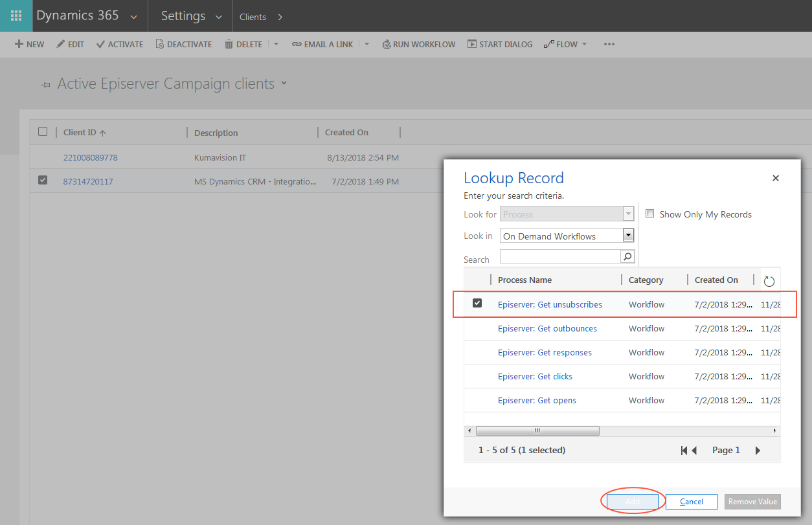Open Episerver: Get responses process link
Image resolution: width=812 pixels, height=525 pixels.
coord(545,352)
